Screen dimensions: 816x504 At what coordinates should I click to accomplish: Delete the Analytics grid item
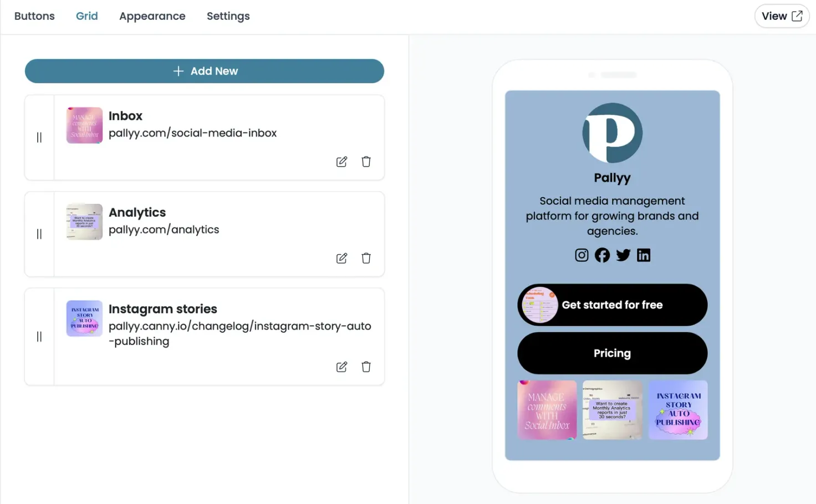coord(366,258)
